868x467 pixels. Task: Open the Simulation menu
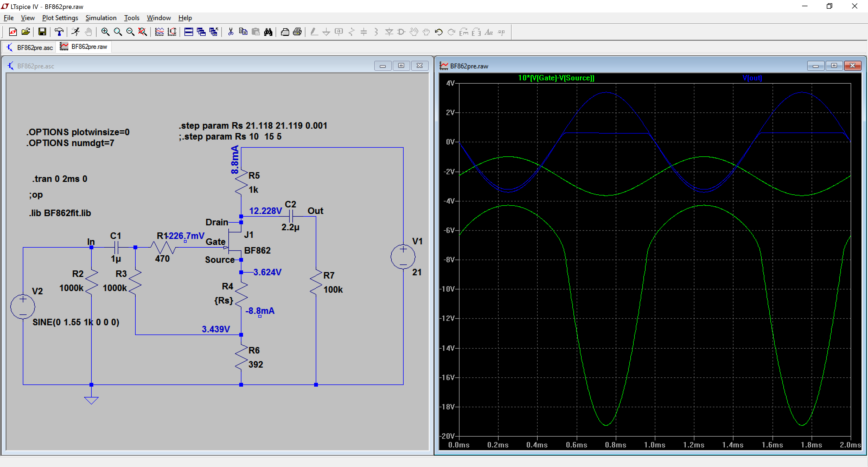101,18
